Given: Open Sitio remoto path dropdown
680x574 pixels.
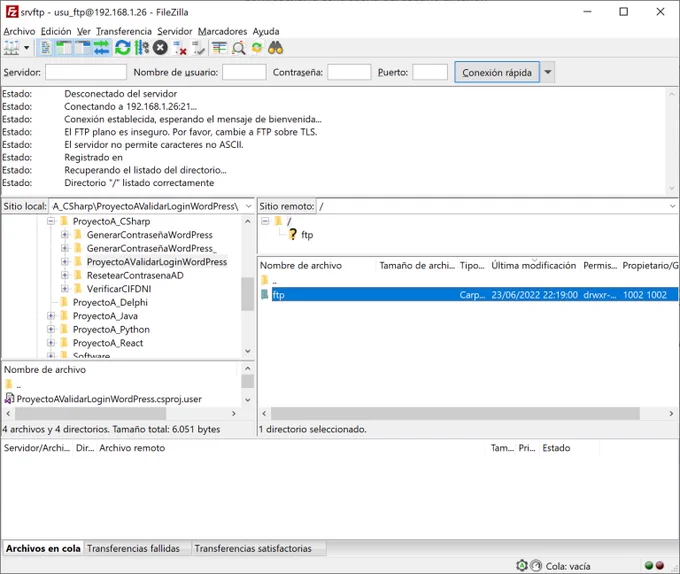Looking at the screenshot, I should pyautogui.click(x=672, y=206).
